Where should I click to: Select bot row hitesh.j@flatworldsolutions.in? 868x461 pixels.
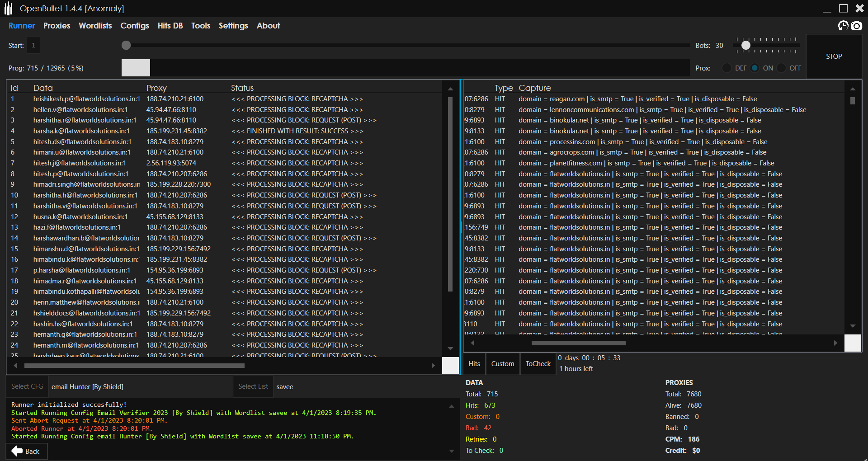[224, 163]
